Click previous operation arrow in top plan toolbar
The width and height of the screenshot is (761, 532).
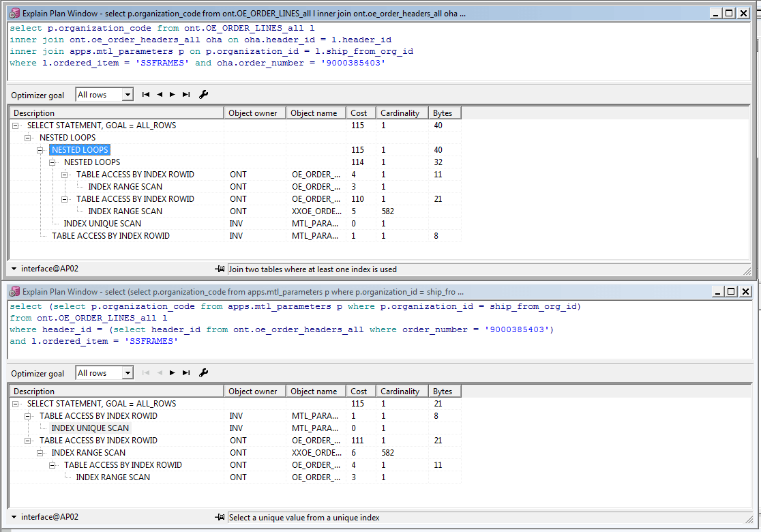(x=160, y=95)
